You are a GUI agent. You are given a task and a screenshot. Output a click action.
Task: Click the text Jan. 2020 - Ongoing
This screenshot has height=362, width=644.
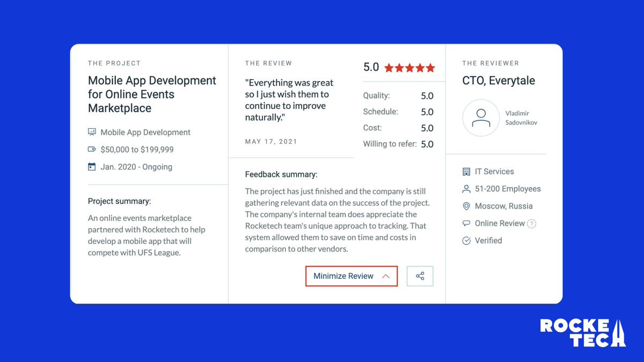coord(136,167)
